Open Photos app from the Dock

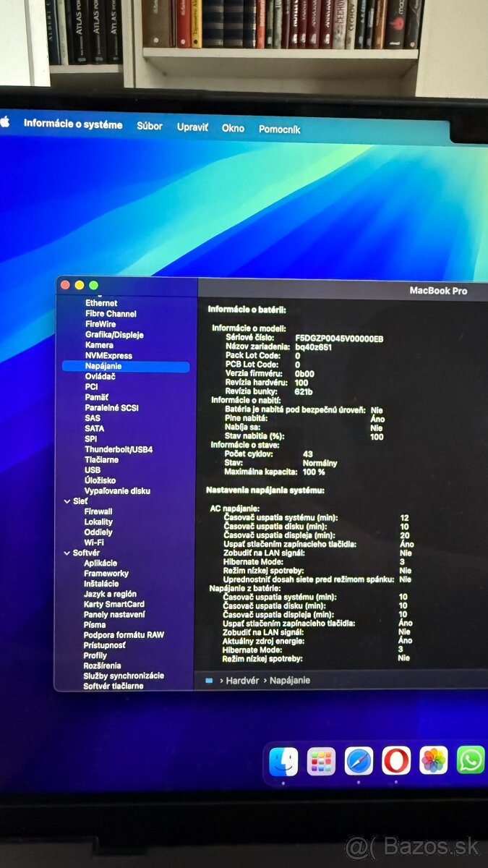434,760
